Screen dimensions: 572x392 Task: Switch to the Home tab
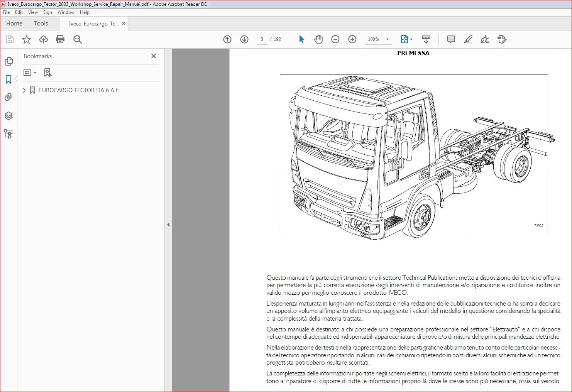pos(14,24)
